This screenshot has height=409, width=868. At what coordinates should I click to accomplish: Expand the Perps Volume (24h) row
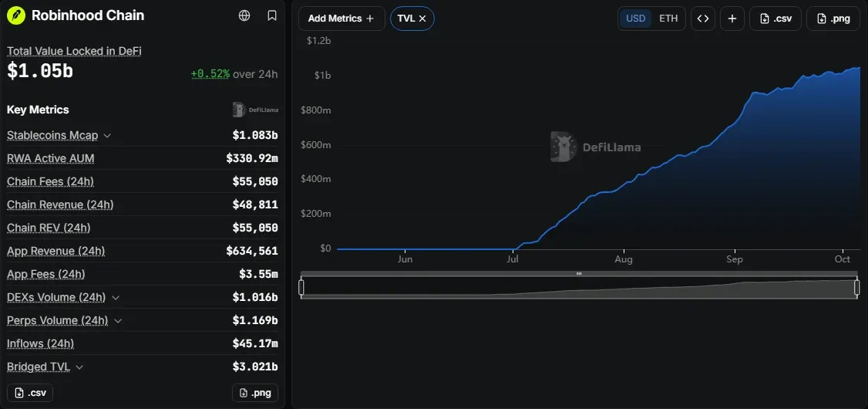tap(117, 321)
